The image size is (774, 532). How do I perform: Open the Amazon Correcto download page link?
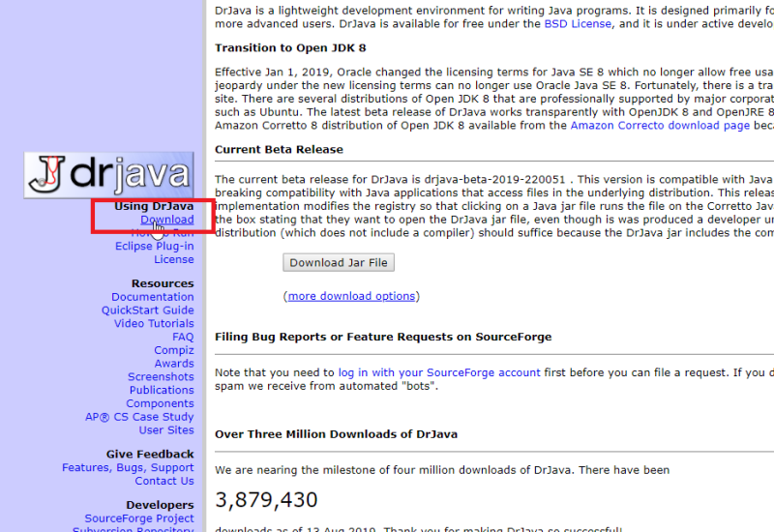660,126
